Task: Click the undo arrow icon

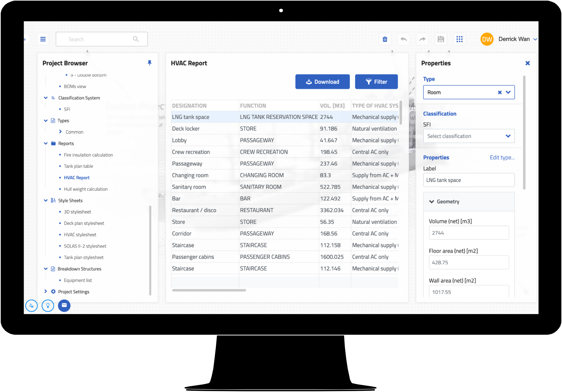Action: 404,39
